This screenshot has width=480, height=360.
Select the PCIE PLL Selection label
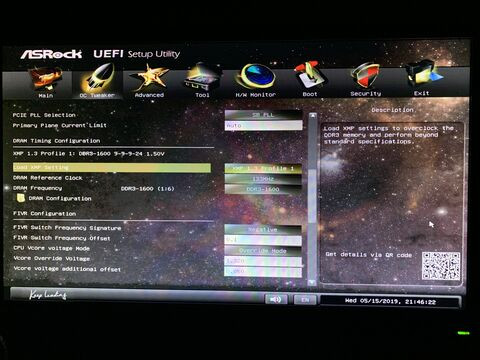tap(44, 115)
